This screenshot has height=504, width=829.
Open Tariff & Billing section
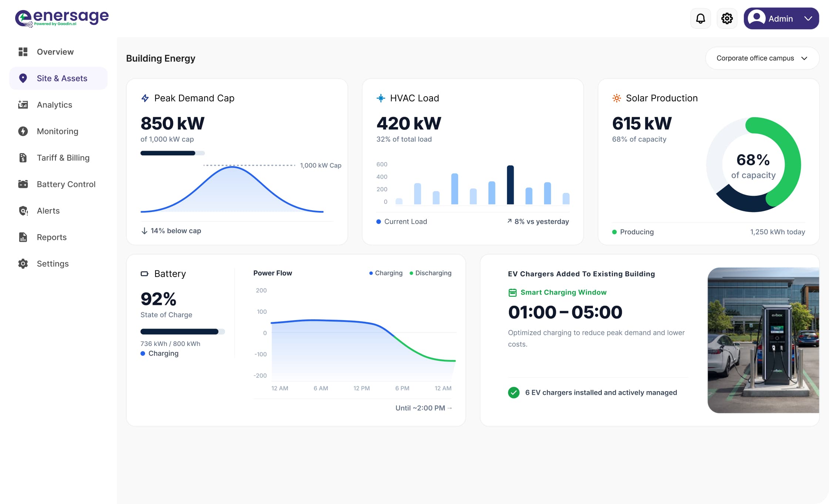click(x=58, y=158)
